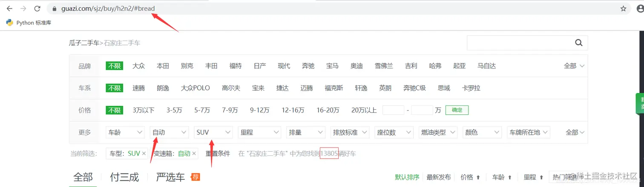Click the browser back arrow
Image resolution: width=644 pixels, height=187 pixels.
pos(9,9)
